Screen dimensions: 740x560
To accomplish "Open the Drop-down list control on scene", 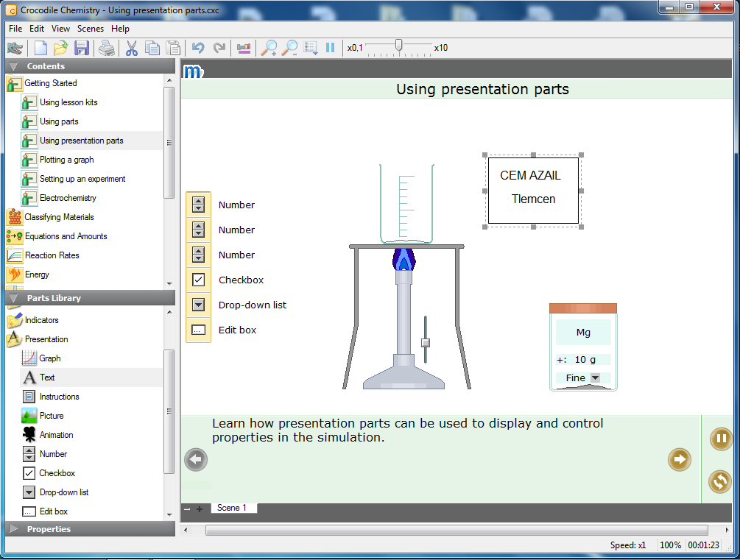I will tap(198, 305).
